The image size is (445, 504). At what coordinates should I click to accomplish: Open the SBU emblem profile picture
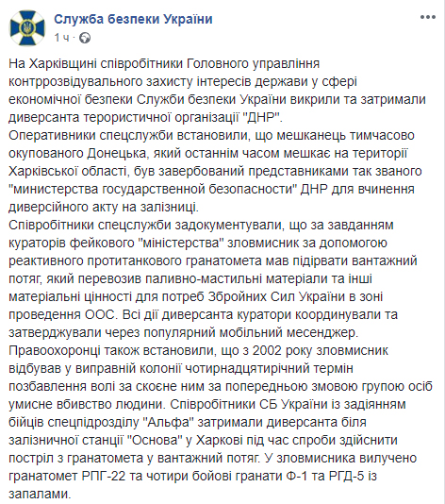click(27, 28)
